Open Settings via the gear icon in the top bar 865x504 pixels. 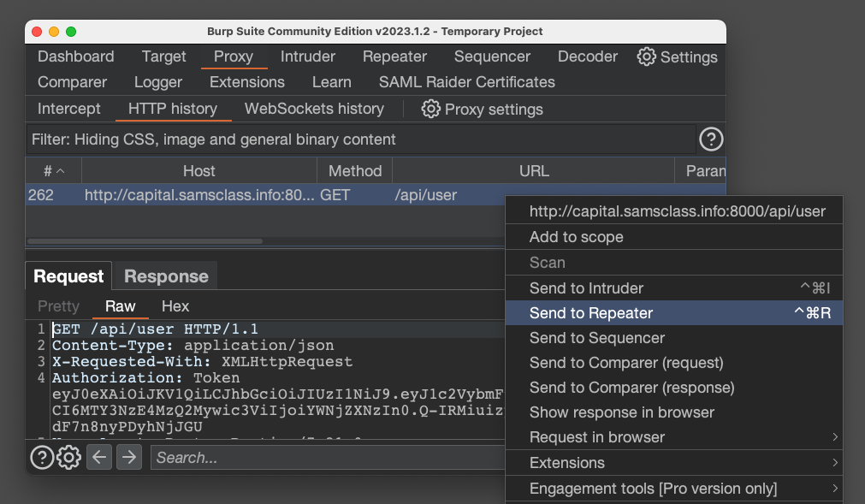647,57
